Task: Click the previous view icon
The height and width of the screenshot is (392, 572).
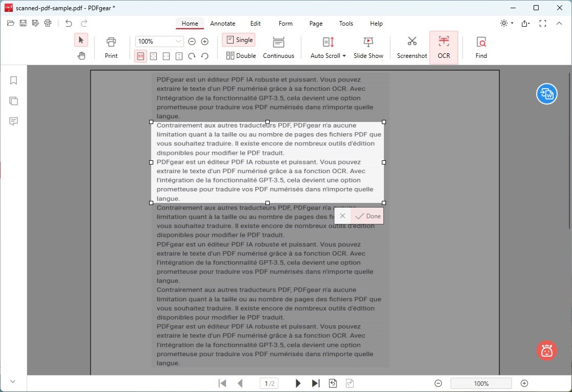Action: click(333, 383)
